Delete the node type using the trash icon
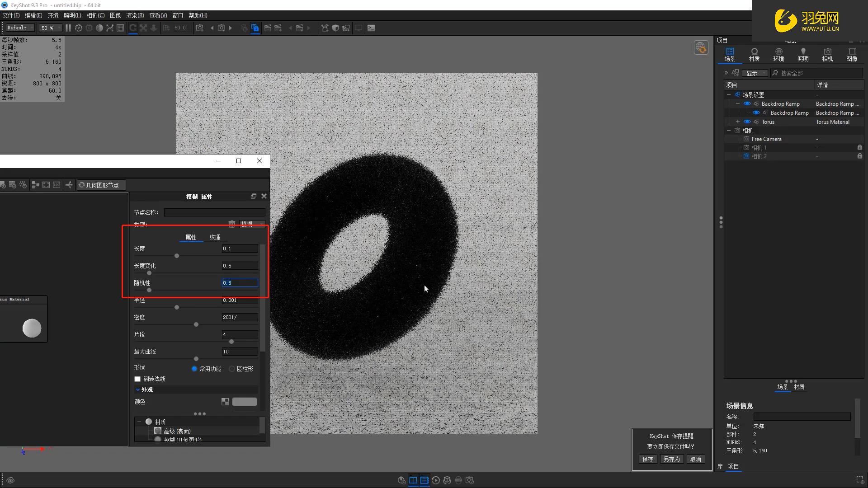The image size is (868, 488). [x=231, y=224]
